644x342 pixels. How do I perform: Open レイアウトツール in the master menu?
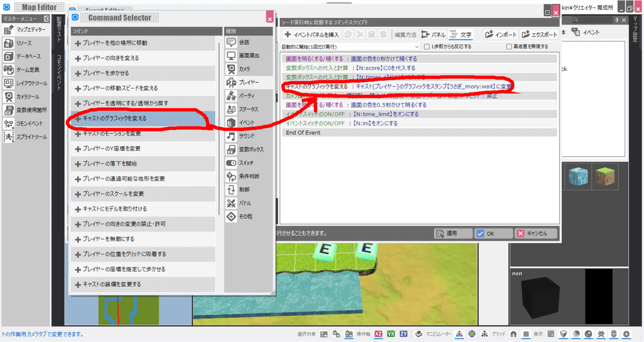[25, 83]
